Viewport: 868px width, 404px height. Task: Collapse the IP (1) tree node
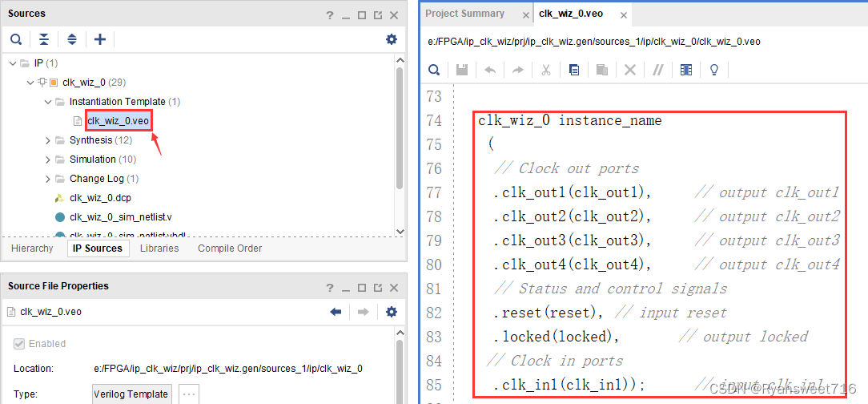tap(14, 63)
